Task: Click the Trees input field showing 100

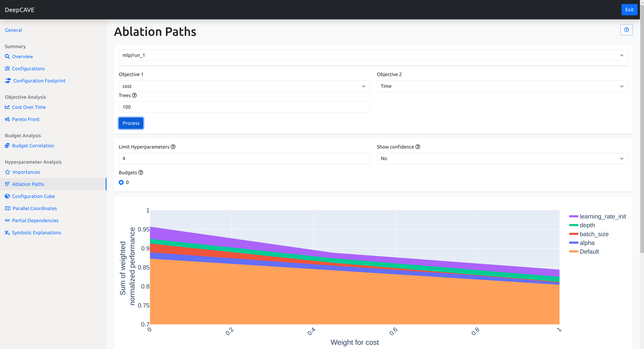Action: coord(244,107)
